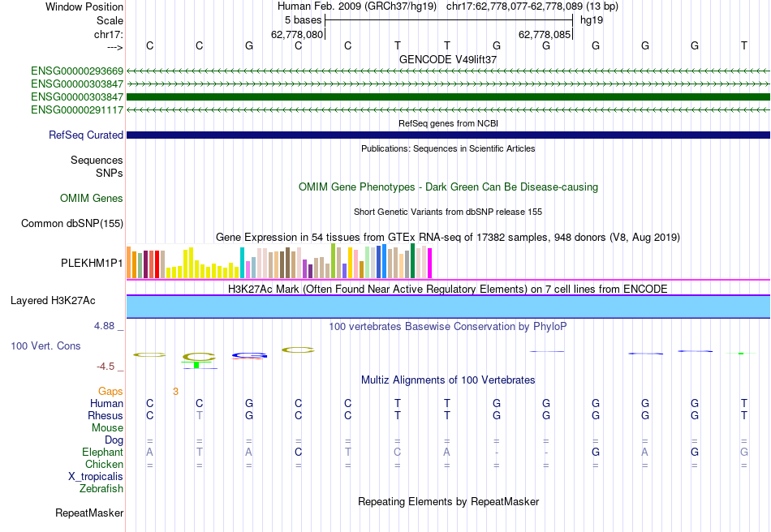Open the RefSeq Curated track label
The width and height of the screenshot is (771, 532).
[x=85, y=135]
